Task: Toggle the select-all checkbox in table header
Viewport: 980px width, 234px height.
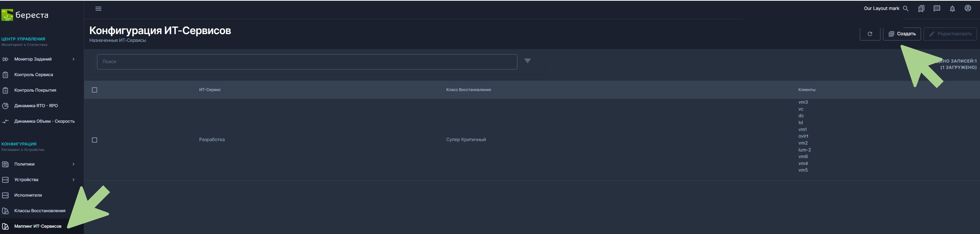Action: [x=95, y=90]
